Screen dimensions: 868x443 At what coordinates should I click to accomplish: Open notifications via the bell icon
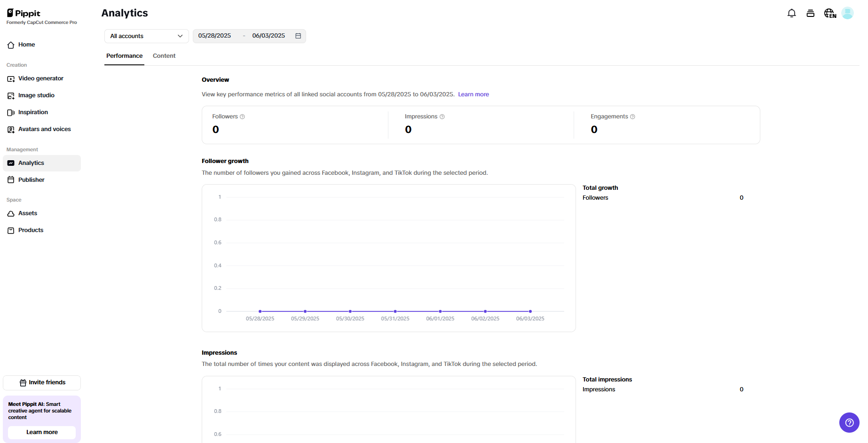[x=791, y=14]
